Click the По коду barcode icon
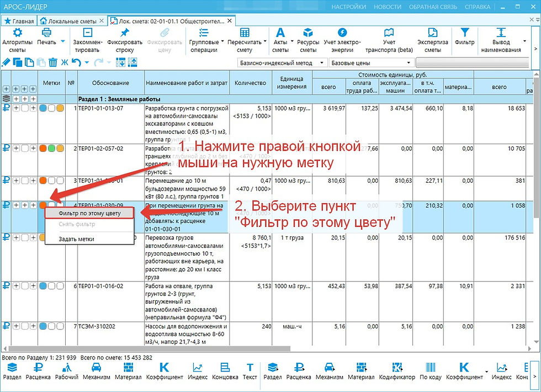This screenshot has width=541, height=392. pyautogui.click(x=430, y=368)
